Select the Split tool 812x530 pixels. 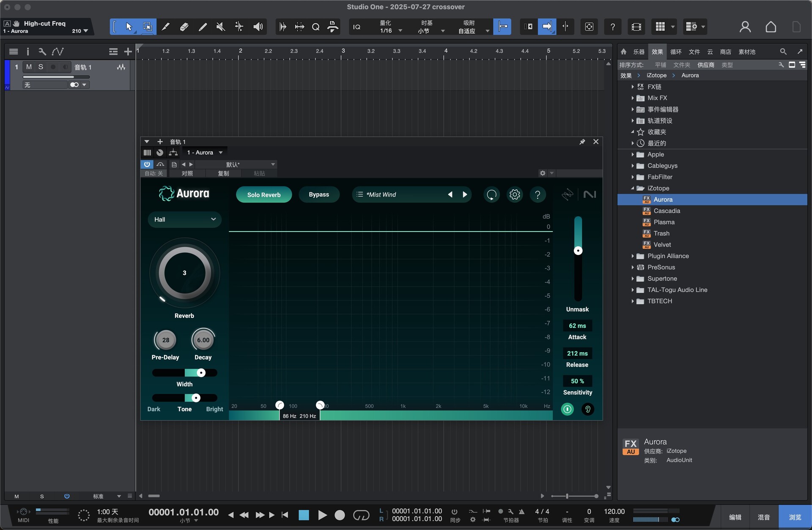point(166,27)
